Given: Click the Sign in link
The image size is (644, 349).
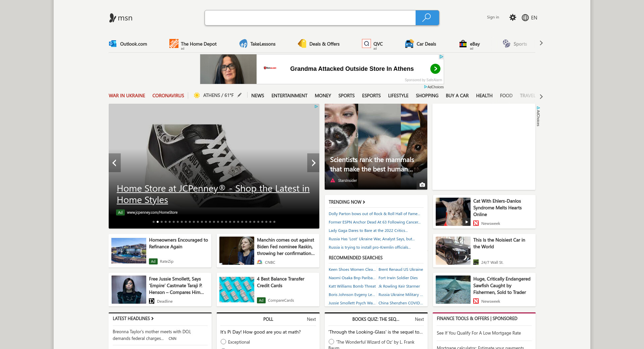Looking at the screenshot, I should (x=493, y=17).
